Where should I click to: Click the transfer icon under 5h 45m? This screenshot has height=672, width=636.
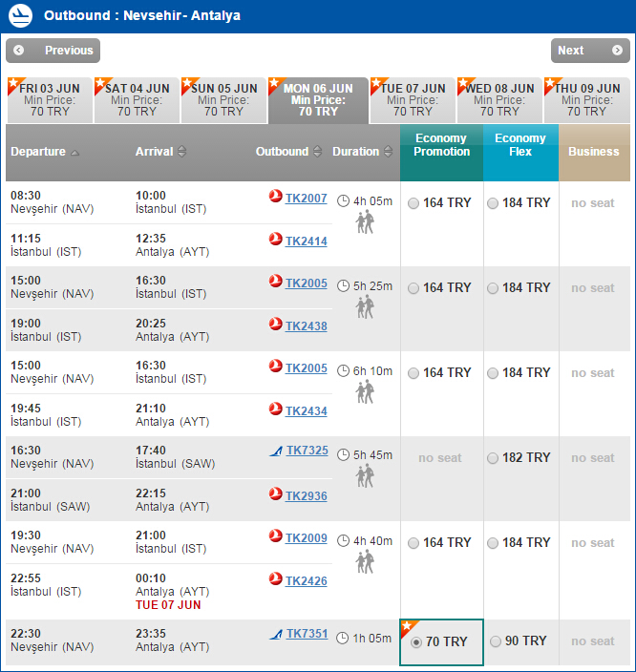[365, 477]
